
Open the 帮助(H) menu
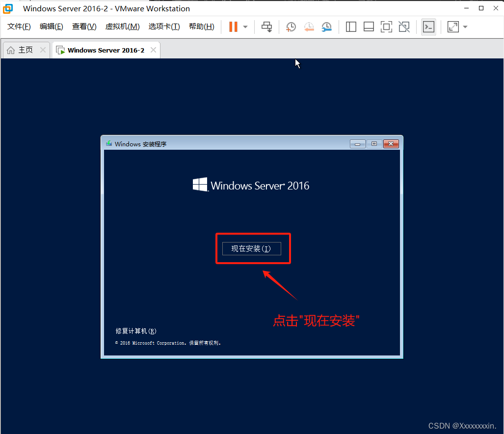(x=202, y=27)
